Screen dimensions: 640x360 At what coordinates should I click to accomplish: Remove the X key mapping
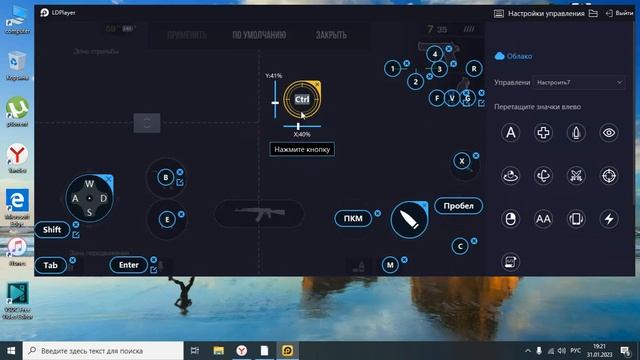click(x=476, y=156)
